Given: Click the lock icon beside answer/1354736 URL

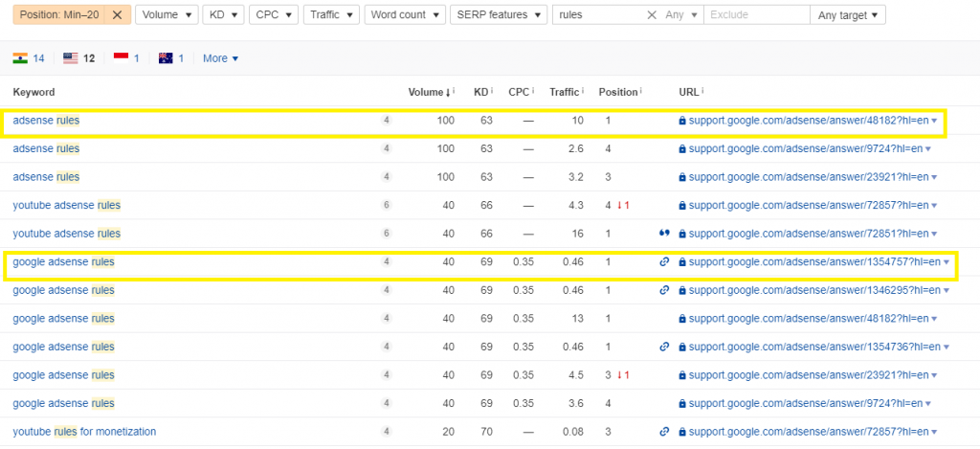Looking at the screenshot, I should pyautogui.click(x=682, y=347).
